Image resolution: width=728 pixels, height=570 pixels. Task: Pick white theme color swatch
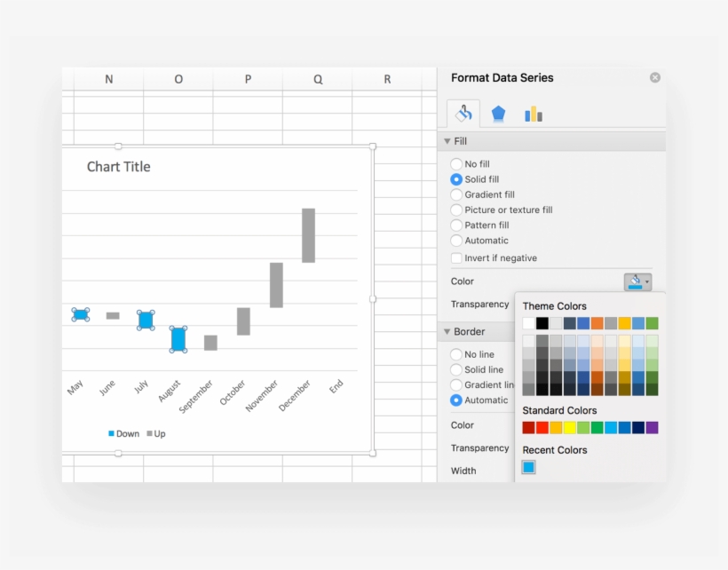coord(528,323)
